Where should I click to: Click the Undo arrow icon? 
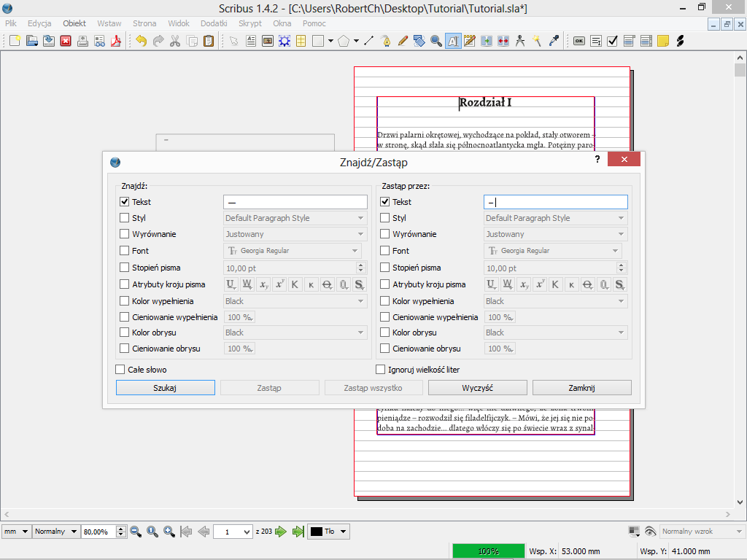click(141, 41)
